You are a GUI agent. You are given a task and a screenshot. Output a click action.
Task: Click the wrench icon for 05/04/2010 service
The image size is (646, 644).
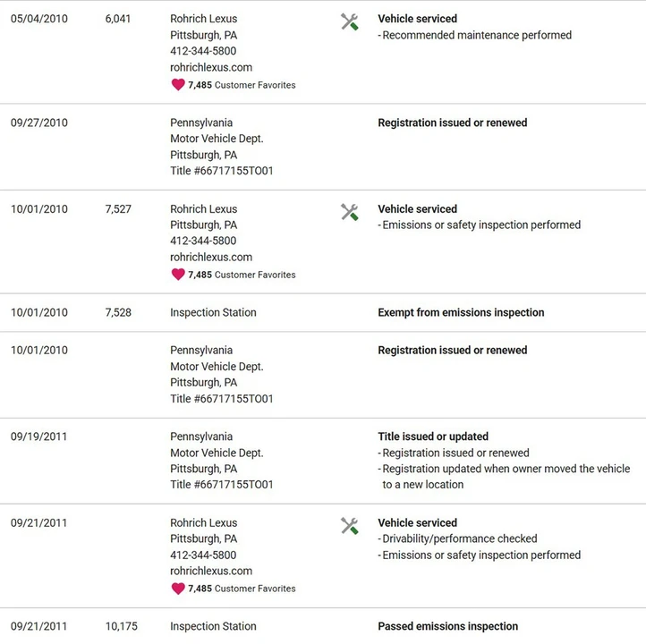pyautogui.click(x=349, y=21)
